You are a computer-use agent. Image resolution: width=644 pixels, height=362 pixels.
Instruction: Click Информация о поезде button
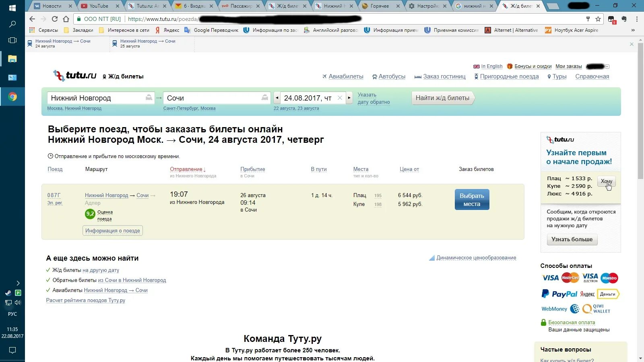(113, 230)
